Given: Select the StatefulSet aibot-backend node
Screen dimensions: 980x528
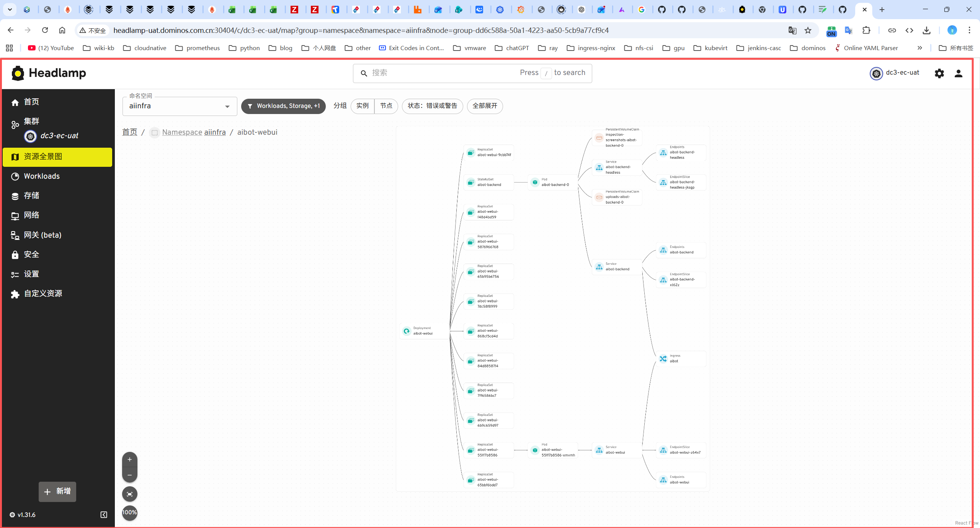Looking at the screenshot, I should (x=489, y=182).
